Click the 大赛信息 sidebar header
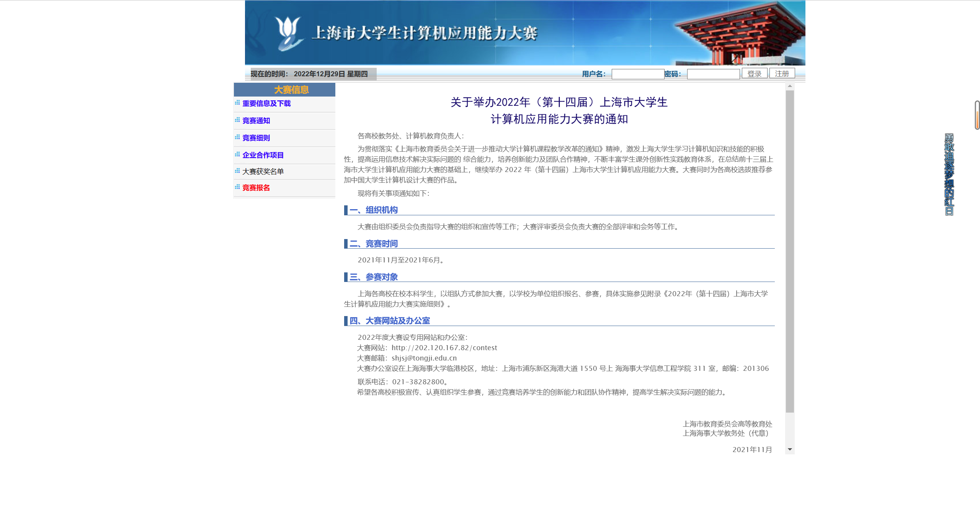 tap(284, 90)
